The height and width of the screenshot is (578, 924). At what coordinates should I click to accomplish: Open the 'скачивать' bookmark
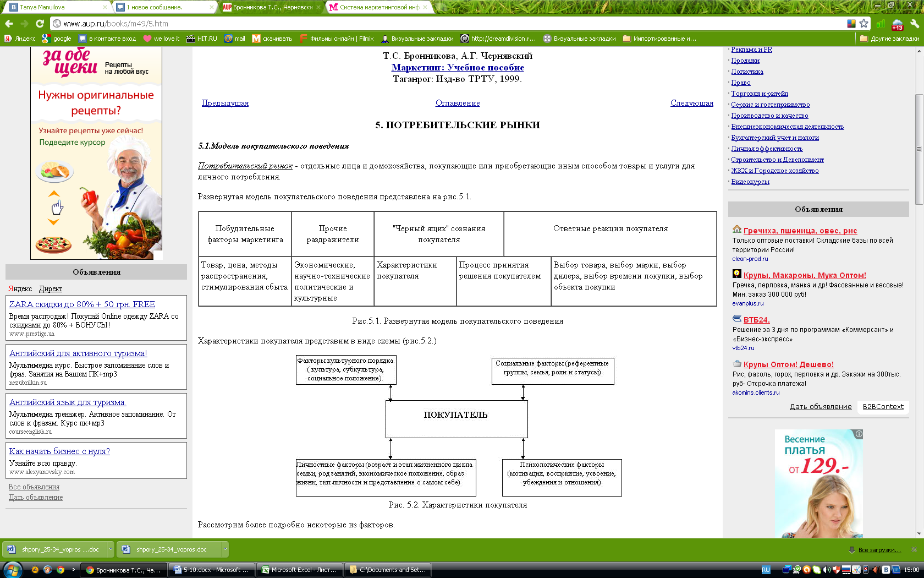pyautogui.click(x=272, y=39)
